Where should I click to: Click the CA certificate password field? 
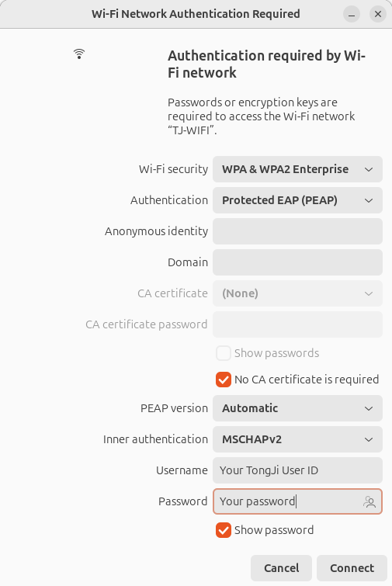tap(297, 324)
